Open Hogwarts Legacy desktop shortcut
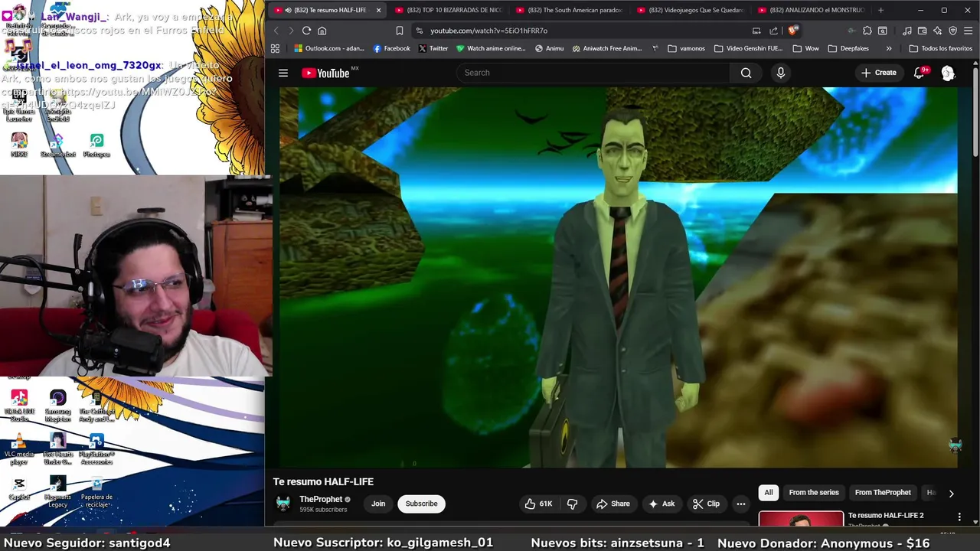Image resolution: width=980 pixels, height=551 pixels. point(57,491)
